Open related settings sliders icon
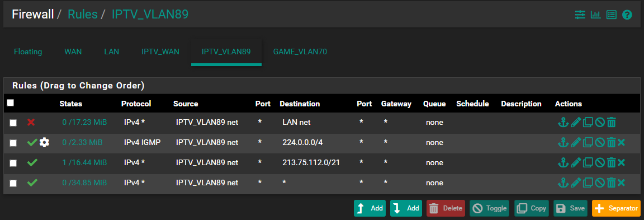644x220 pixels. 580,15
